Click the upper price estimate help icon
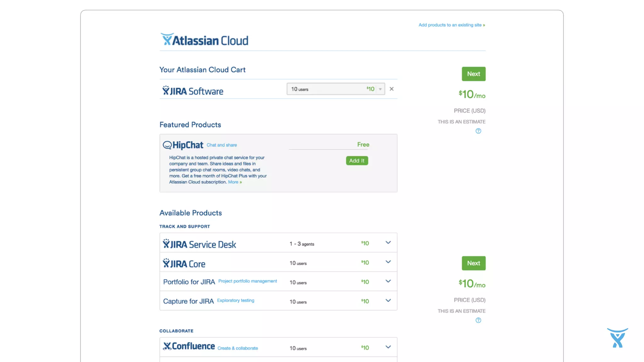This screenshot has height=362, width=644. tap(478, 131)
